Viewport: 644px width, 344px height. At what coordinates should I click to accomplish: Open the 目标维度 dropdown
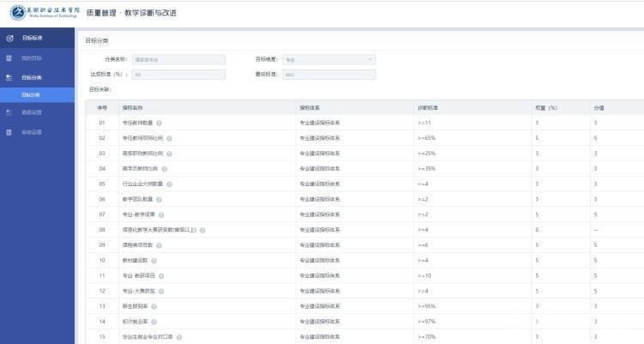coord(328,59)
